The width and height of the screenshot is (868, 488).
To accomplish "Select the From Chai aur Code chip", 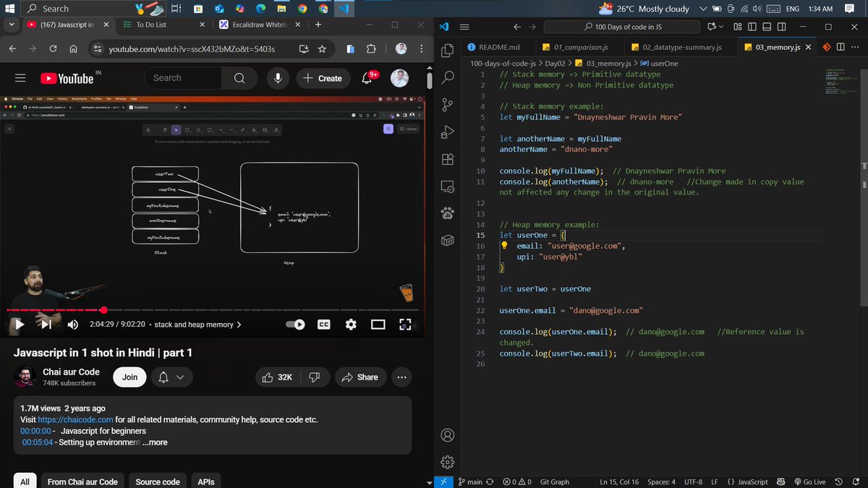I will click(82, 481).
